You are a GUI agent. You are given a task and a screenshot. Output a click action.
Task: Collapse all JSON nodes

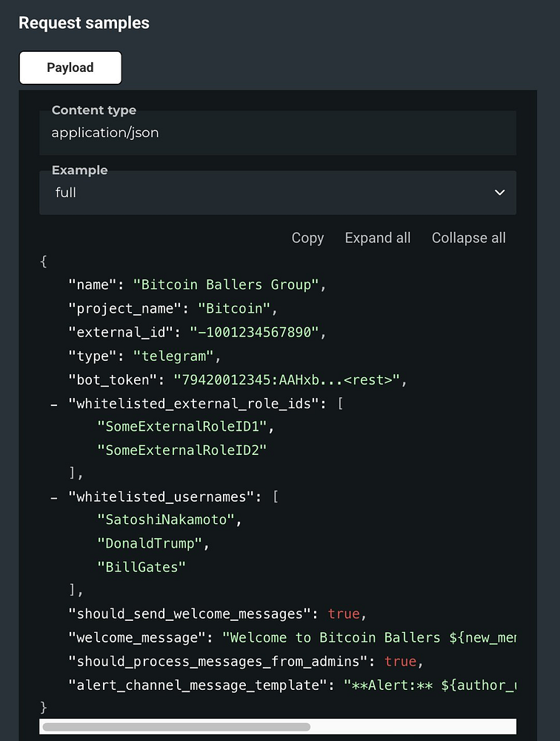pos(469,238)
